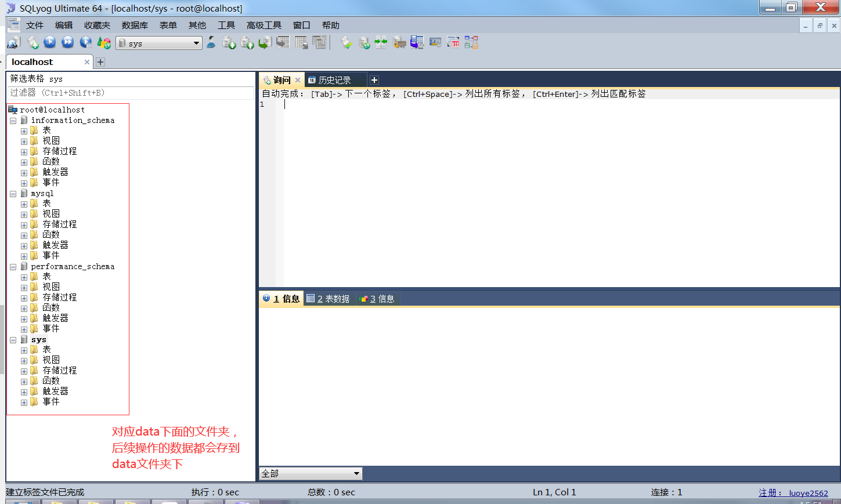Open the Query Builder red table icon
Viewport: 841px width, 504px height.
point(453,42)
